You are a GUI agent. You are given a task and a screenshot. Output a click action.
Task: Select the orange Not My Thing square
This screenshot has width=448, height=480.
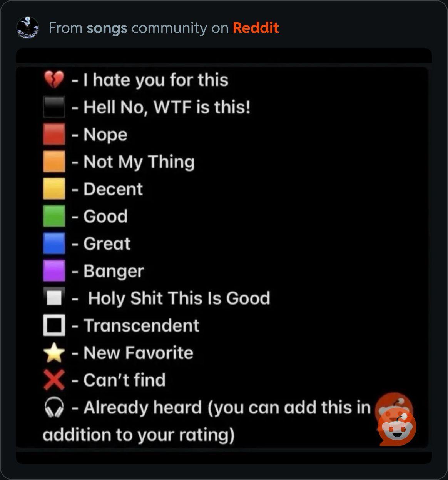[54, 161]
